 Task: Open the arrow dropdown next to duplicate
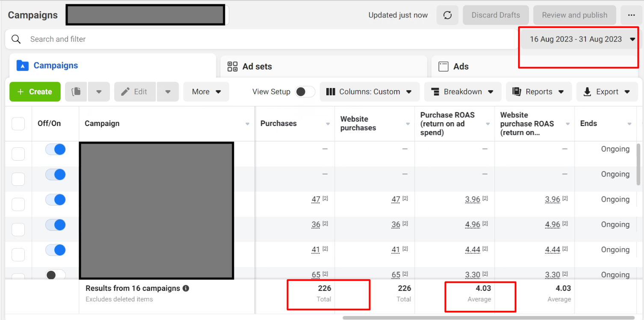point(99,92)
